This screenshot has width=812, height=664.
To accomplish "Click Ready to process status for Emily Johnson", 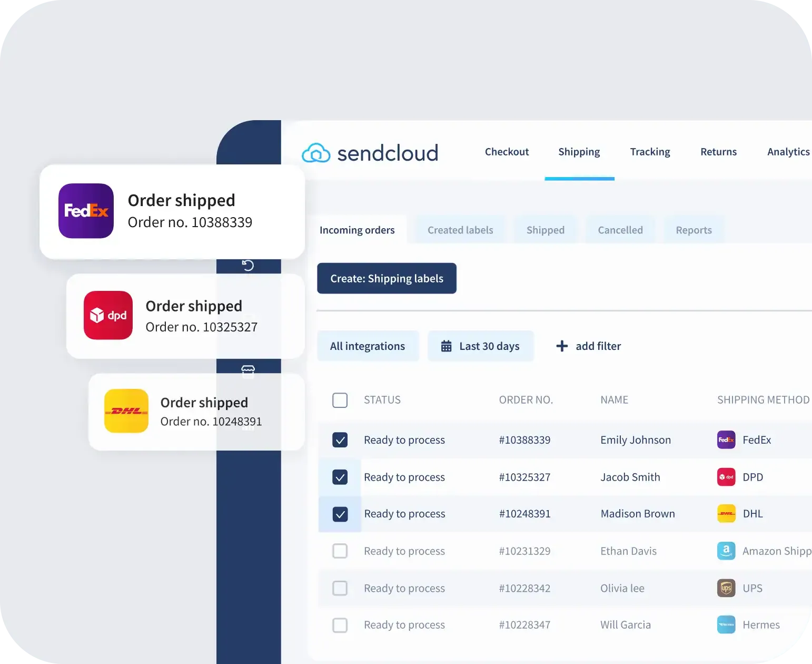I will click(x=404, y=440).
